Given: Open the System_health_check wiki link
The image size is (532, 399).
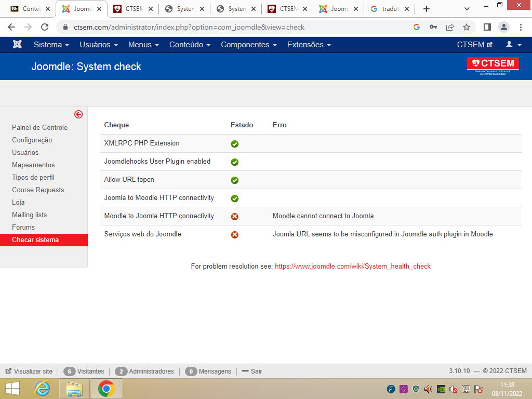Looking at the screenshot, I should tap(353, 267).
